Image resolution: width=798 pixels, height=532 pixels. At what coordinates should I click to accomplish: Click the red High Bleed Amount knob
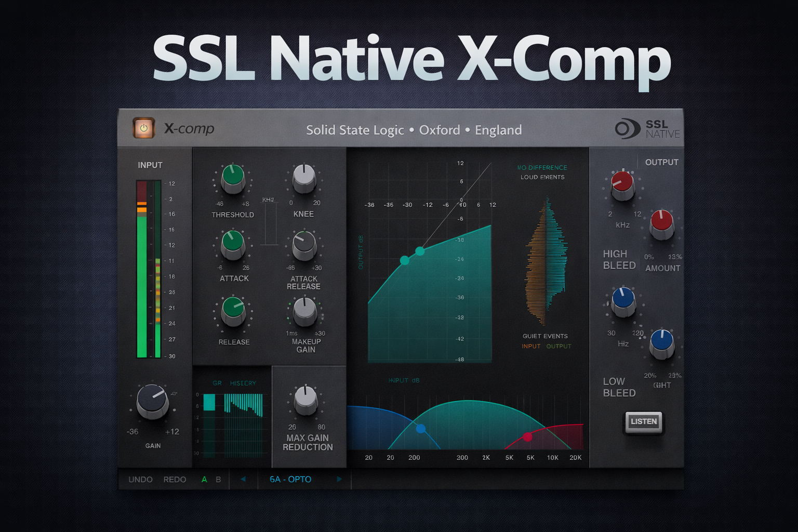[662, 224]
